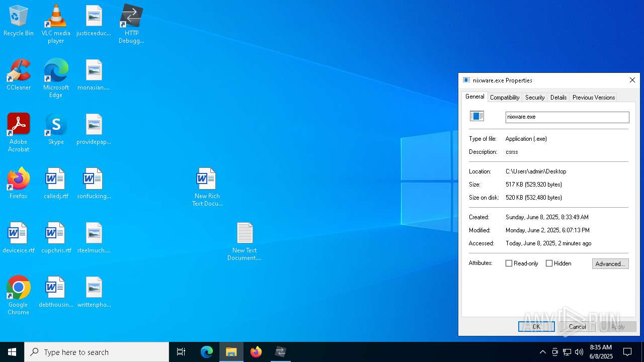Select the writtenpho image file icon
Screen dimensions: 644x362
94,292
